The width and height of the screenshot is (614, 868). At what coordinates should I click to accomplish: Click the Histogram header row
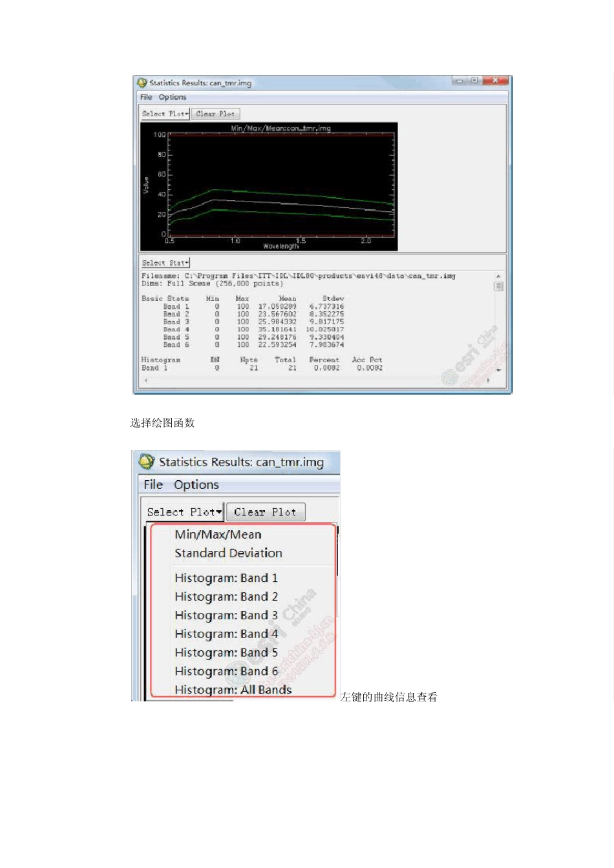262,360
